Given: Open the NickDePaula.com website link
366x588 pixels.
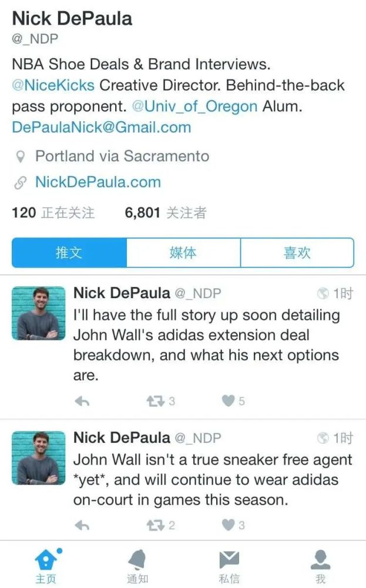Looking at the screenshot, I should pos(98,182).
